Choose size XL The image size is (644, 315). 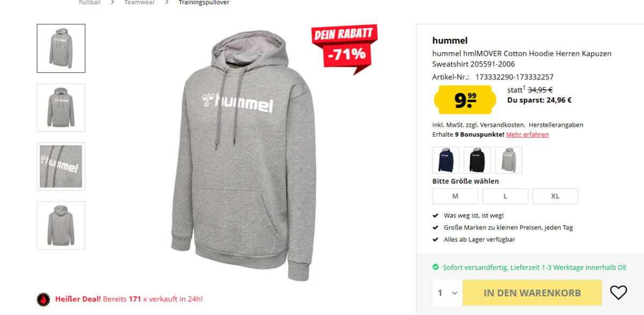(x=555, y=196)
